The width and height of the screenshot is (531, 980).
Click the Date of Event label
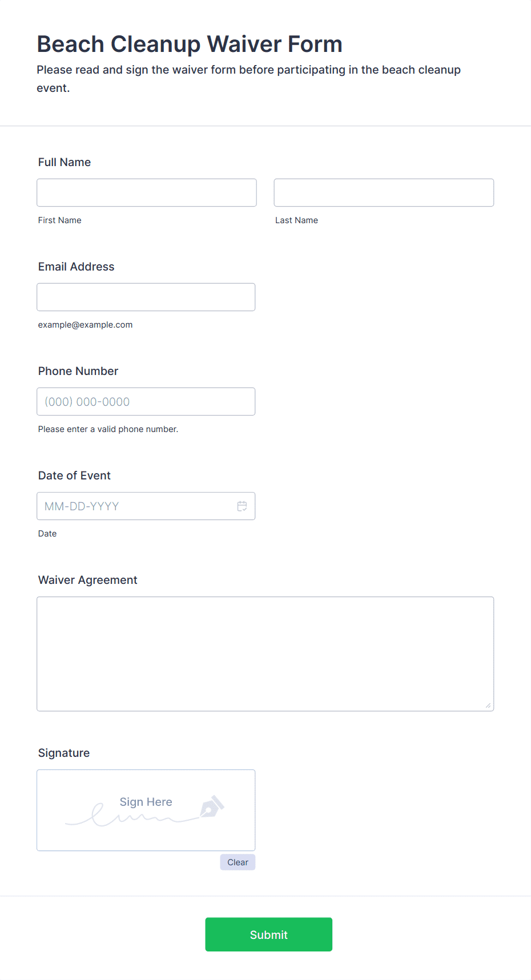74,475
